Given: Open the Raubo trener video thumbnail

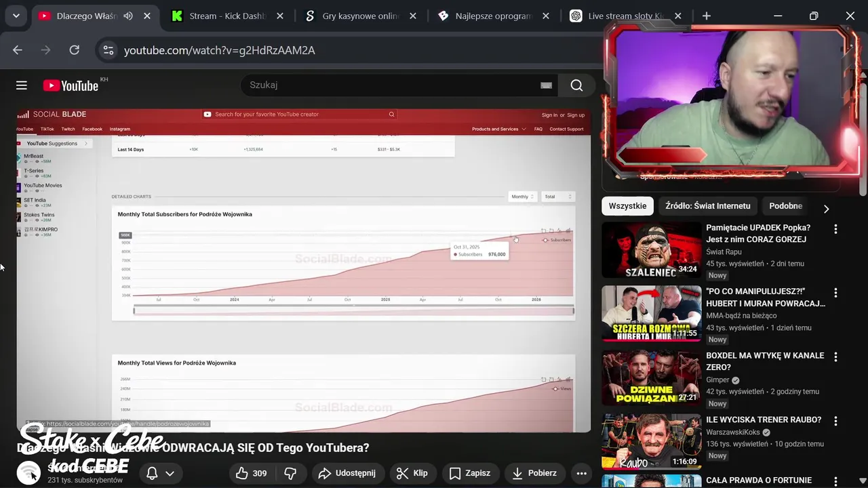Looking at the screenshot, I should [652, 441].
